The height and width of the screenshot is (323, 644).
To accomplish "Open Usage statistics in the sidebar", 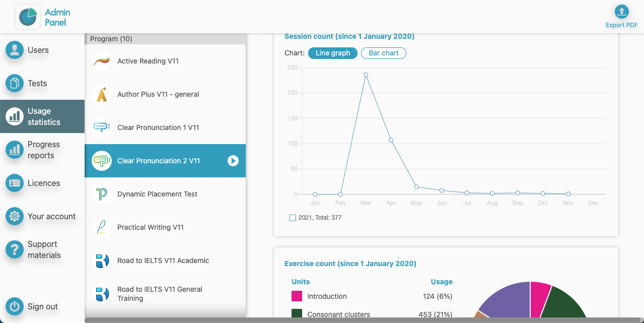I will [x=42, y=116].
